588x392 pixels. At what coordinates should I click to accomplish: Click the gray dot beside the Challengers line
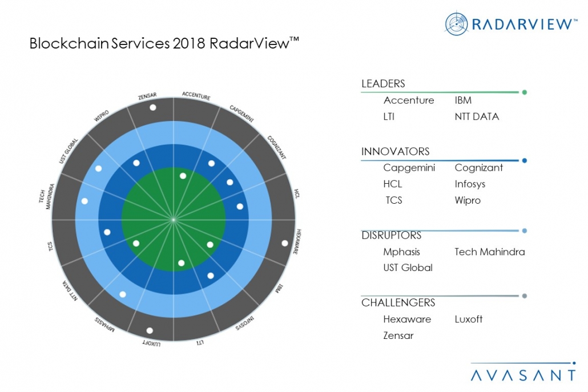tap(524, 296)
